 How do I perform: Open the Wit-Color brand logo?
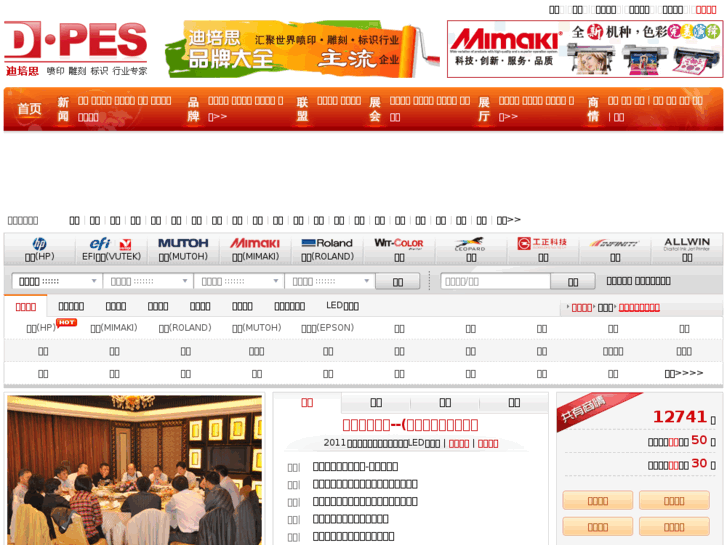399,243
